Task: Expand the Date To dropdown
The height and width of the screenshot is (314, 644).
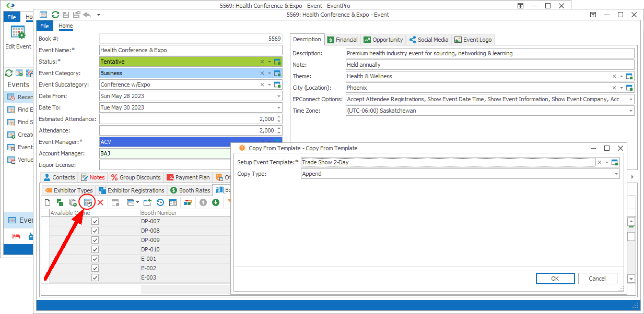Action: click(x=278, y=107)
